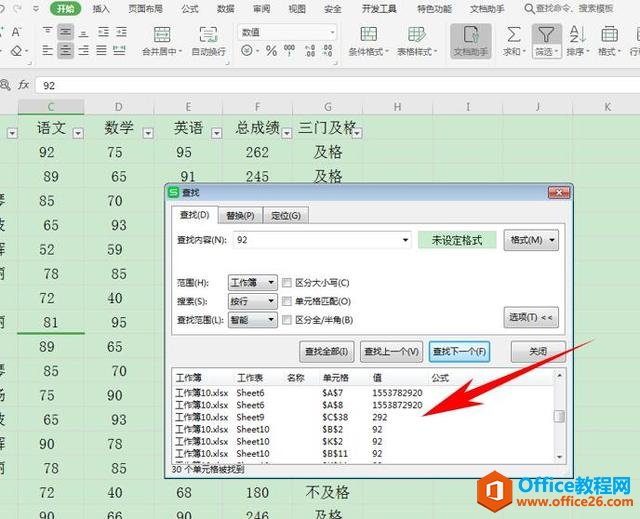
Task: Open filter dropdown on 总成绩 column
Action: [287, 133]
